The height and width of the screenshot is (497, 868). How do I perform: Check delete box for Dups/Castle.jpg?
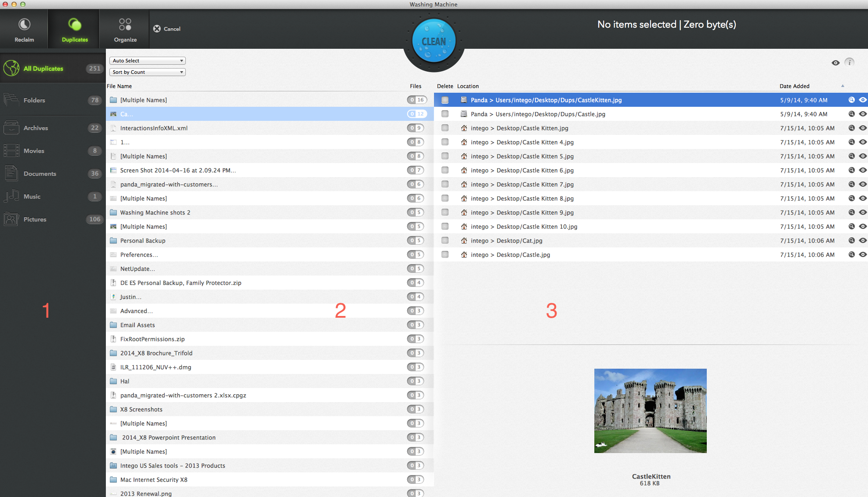pyautogui.click(x=445, y=114)
